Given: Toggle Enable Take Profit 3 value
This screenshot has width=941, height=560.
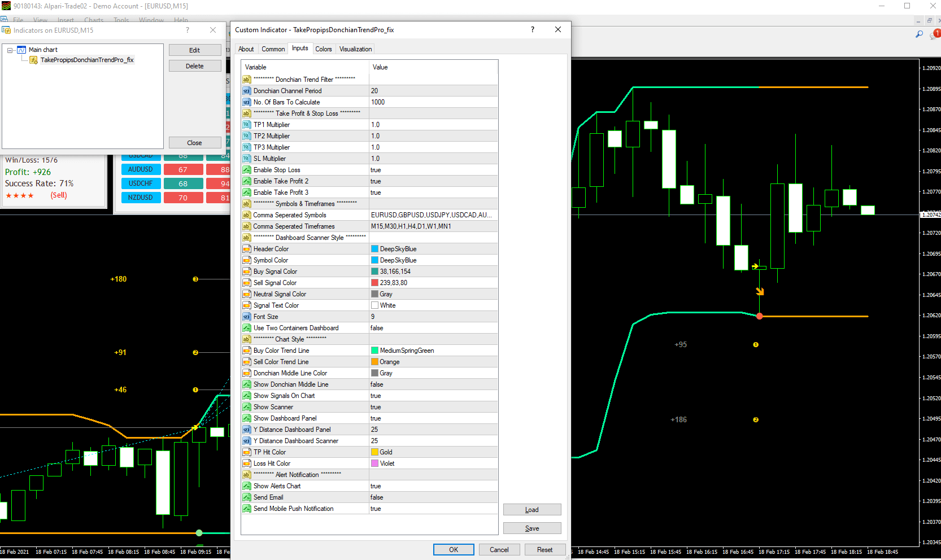Looking at the screenshot, I should click(433, 193).
